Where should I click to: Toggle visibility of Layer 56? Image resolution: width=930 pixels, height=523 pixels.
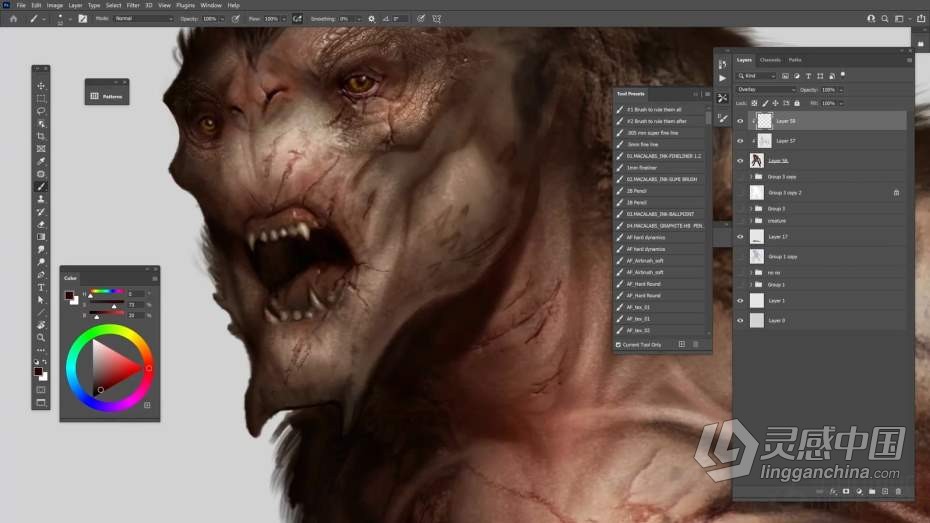click(x=740, y=161)
